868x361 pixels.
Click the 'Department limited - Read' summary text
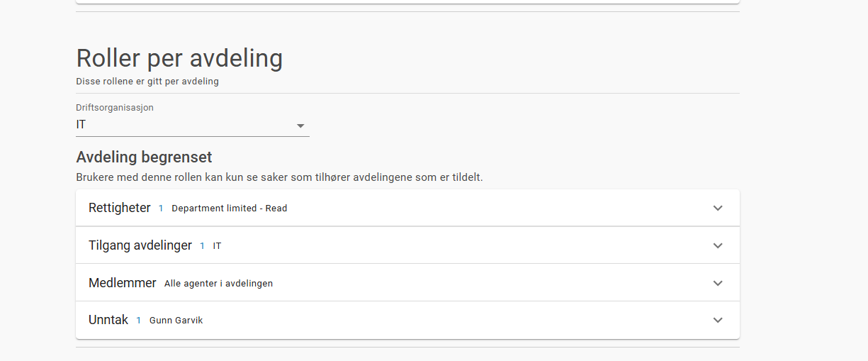pos(230,209)
